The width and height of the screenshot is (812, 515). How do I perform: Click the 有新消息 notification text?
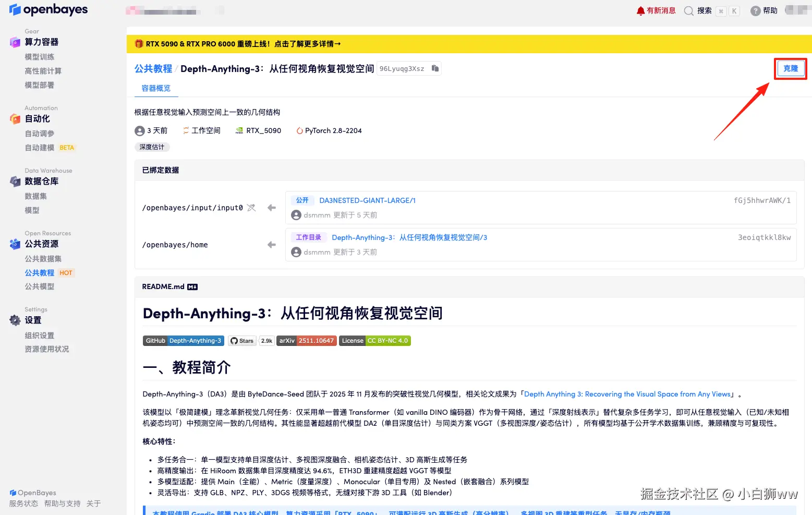click(x=661, y=11)
